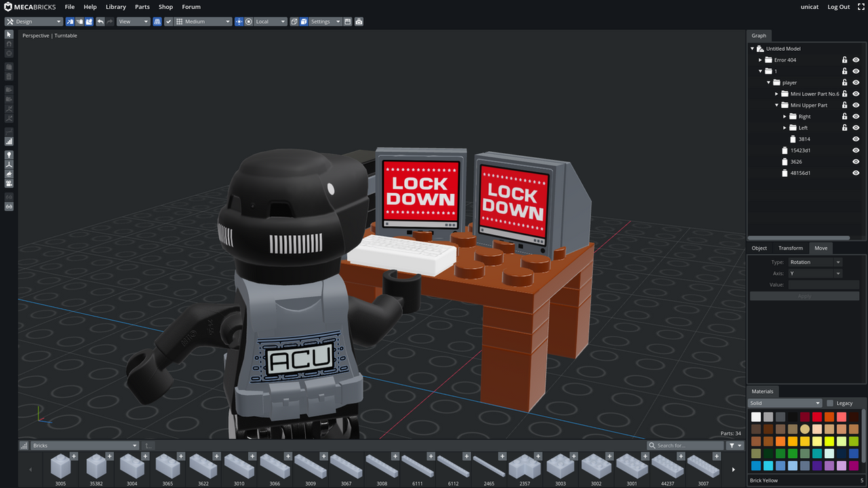The width and height of the screenshot is (868, 488).
Task: Click the redo arrow in the toolbar
Action: pos(110,22)
